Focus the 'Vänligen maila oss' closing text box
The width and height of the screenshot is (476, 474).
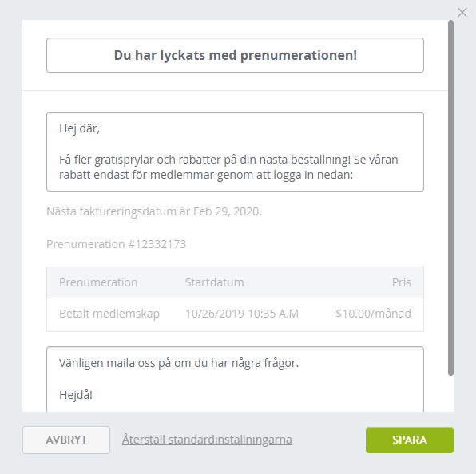click(x=235, y=379)
